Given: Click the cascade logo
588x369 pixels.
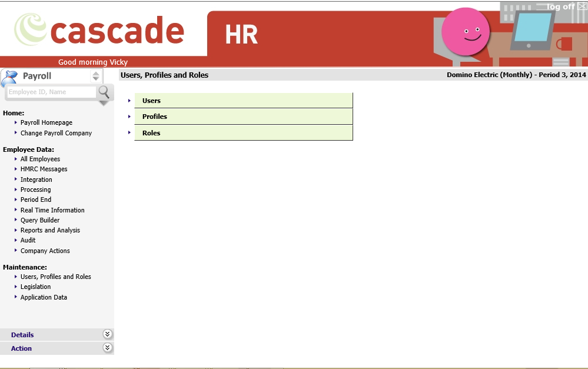Looking at the screenshot, I should pos(99,29).
